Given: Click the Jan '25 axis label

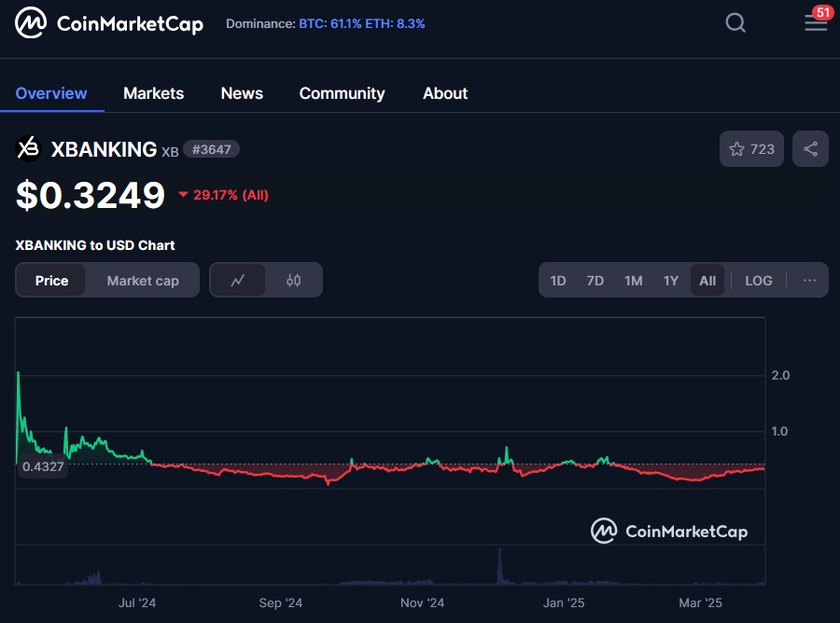Looking at the screenshot, I should [x=564, y=602].
